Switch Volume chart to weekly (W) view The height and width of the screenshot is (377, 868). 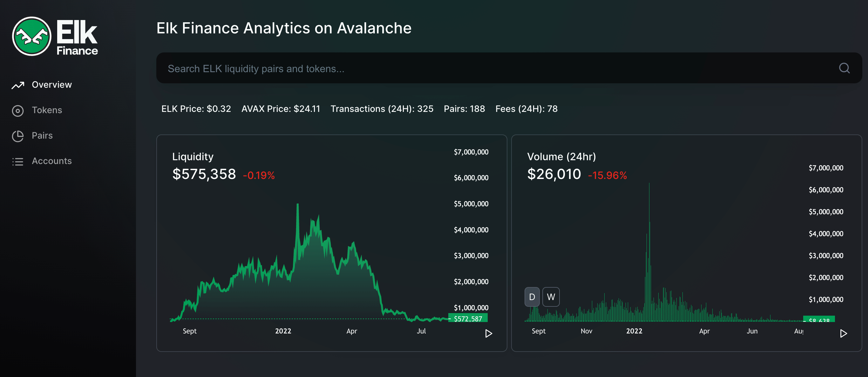(x=551, y=297)
